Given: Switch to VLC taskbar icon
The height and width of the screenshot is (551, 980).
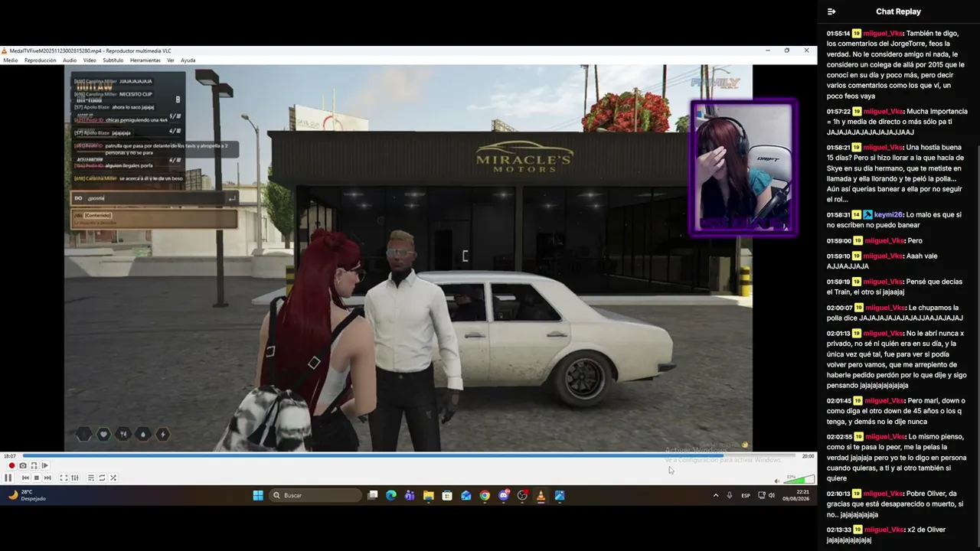Looking at the screenshot, I should [541, 495].
